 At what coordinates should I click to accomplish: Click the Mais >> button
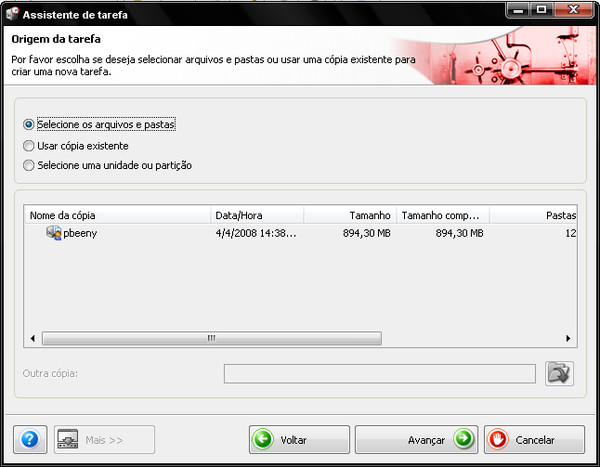pyautogui.click(x=104, y=439)
